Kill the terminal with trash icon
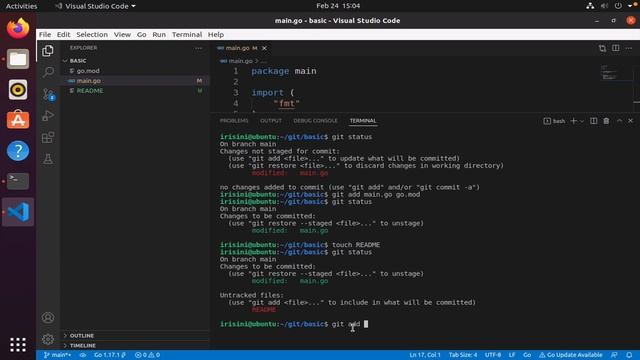Viewport: 640px width, 360px height. click(606, 121)
